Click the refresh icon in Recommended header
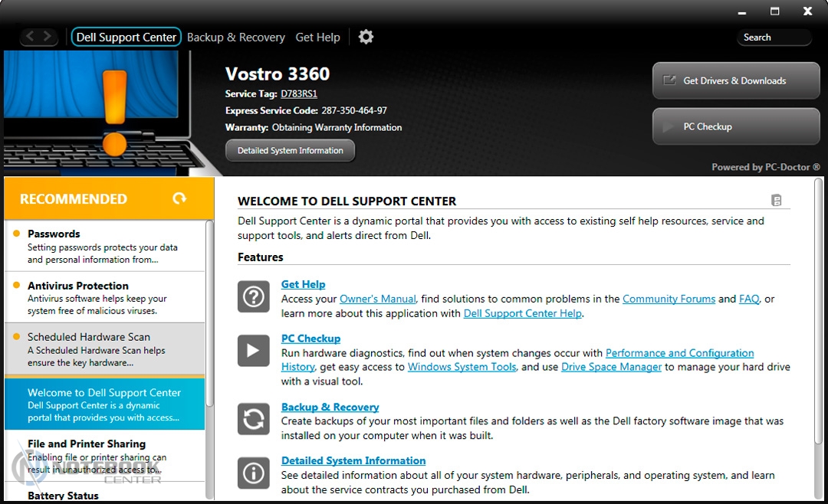This screenshot has width=828, height=504. [x=179, y=198]
